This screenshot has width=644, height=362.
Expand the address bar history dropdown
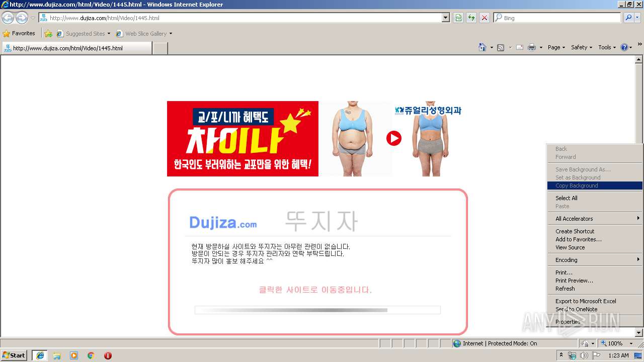coord(445,18)
